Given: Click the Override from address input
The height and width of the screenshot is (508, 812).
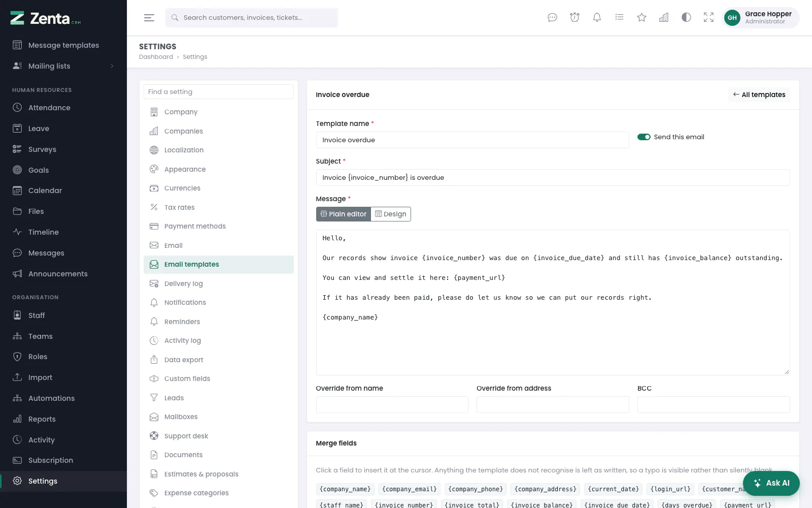Looking at the screenshot, I should (x=553, y=405).
